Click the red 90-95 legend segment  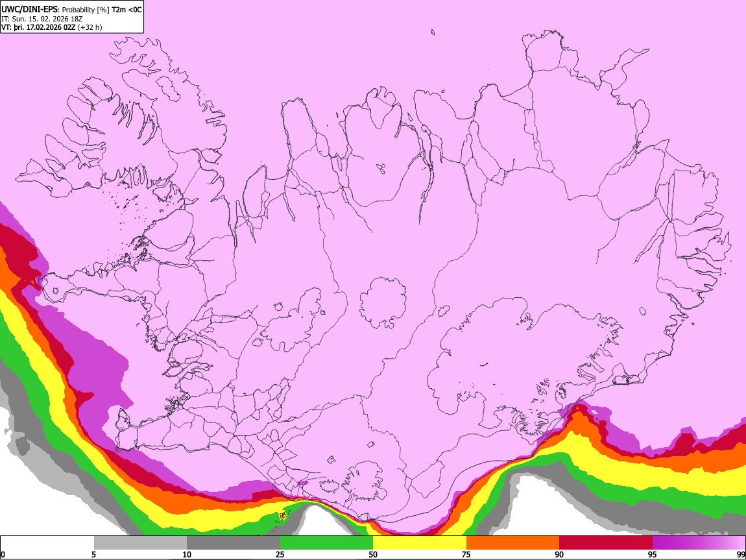tap(606, 543)
